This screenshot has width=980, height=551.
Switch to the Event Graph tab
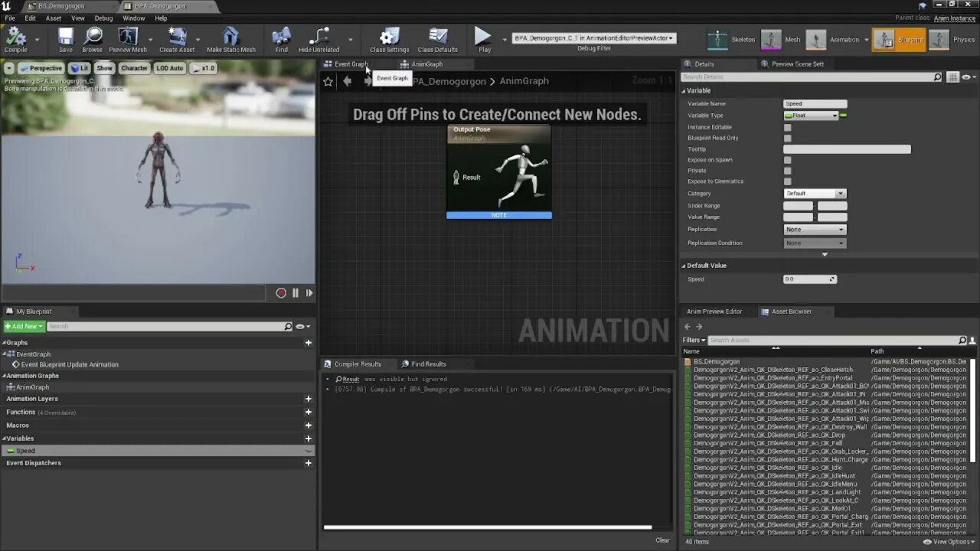(x=351, y=64)
